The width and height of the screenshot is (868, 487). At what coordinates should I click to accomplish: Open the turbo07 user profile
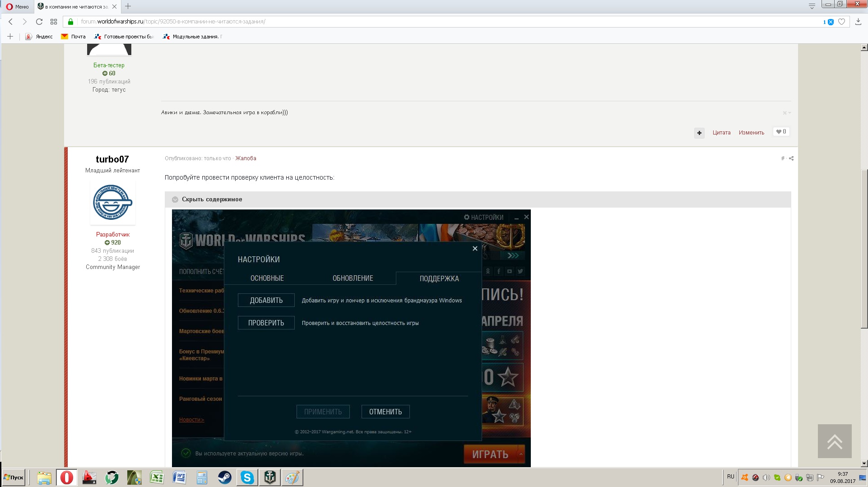click(x=112, y=159)
